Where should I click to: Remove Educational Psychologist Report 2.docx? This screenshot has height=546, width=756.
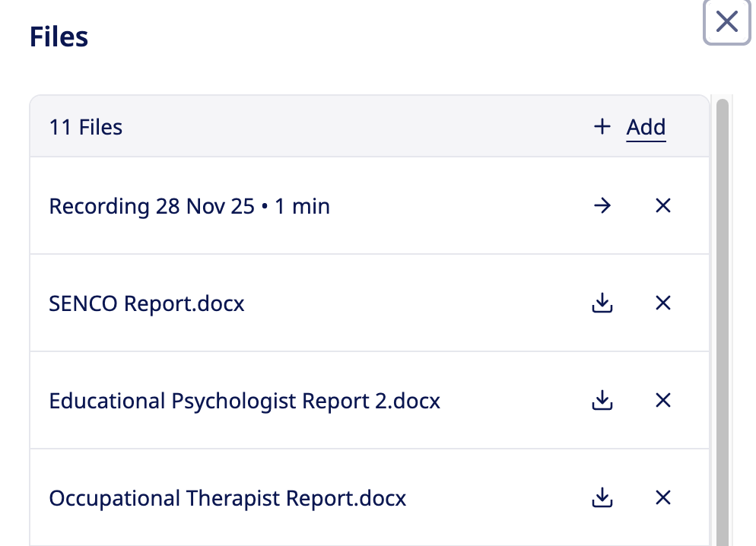pyautogui.click(x=663, y=400)
